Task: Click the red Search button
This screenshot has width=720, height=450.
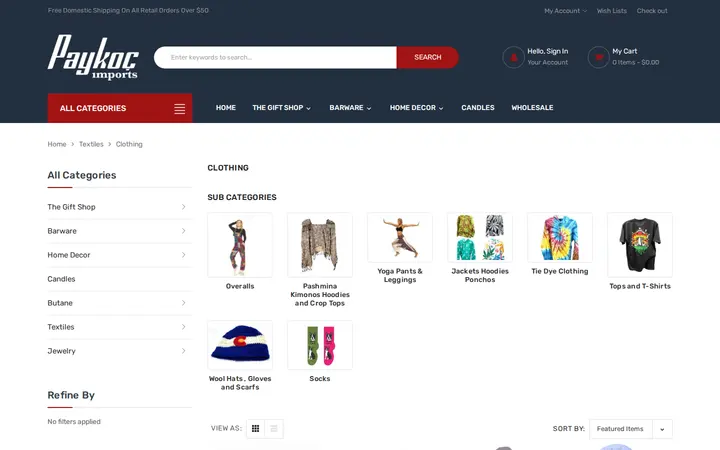Action: click(x=428, y=57)
